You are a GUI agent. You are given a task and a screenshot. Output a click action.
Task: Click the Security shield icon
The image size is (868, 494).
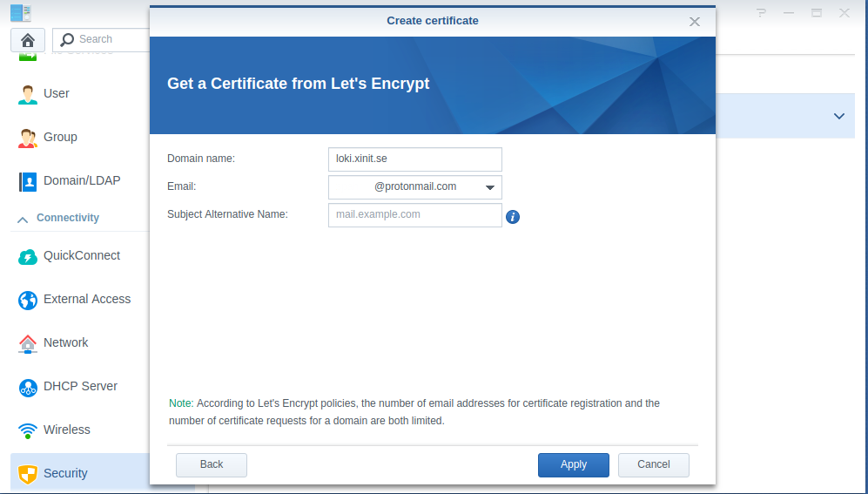click(x=27, y=474)
